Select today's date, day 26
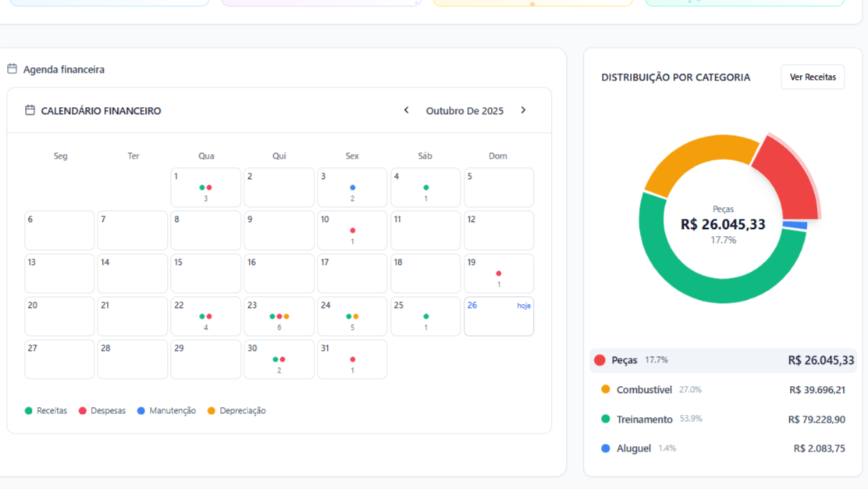This screenshot has height=489, width=868. tap(499, 316)
